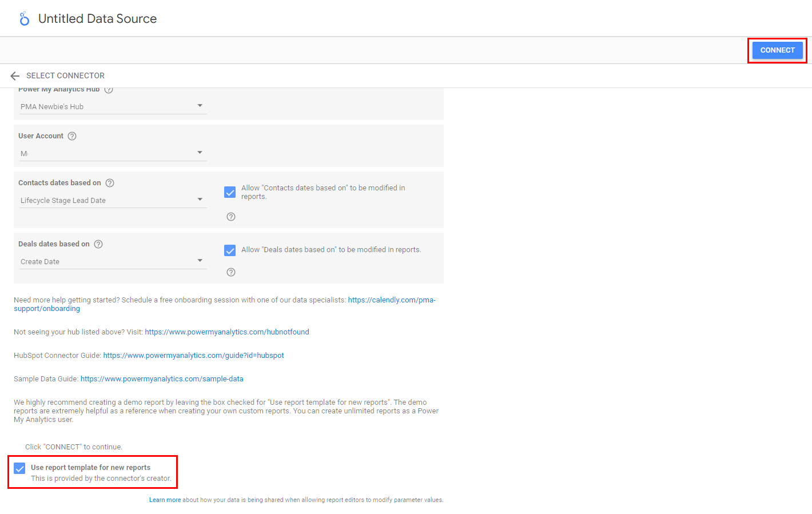Open help icon below Contacts dates checkbox
This screenshot has width=812, height=514.
pos(231,217)
